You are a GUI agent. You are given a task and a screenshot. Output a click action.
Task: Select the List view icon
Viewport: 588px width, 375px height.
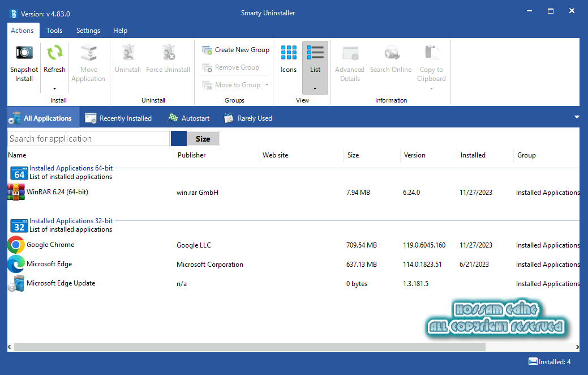315,53
